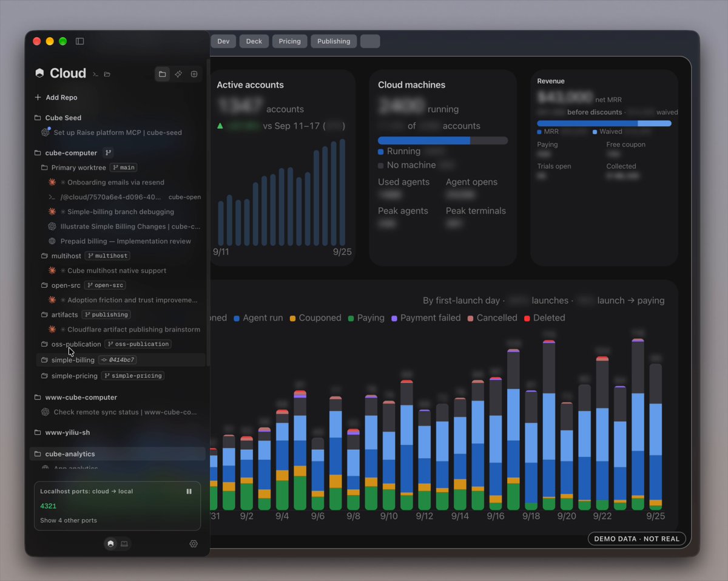Screen dimensions: 728x581
Task: Click the Cloud machines running progress bar
Action: point(443,140)
